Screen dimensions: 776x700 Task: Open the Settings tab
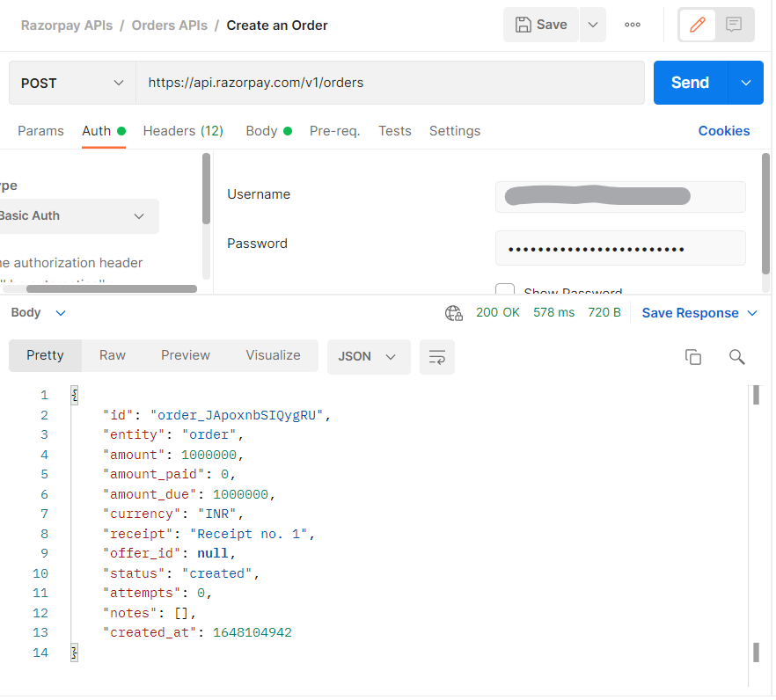[x=456, y=131]
